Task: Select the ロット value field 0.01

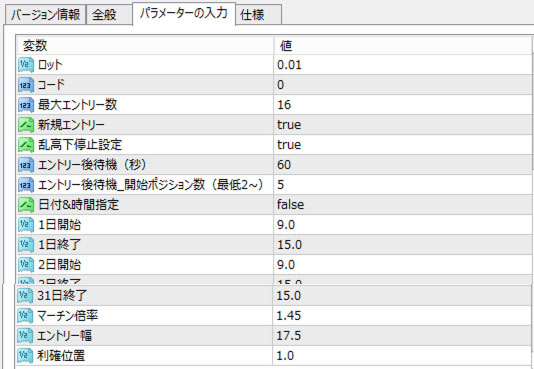Action: [x=402, y=65]
